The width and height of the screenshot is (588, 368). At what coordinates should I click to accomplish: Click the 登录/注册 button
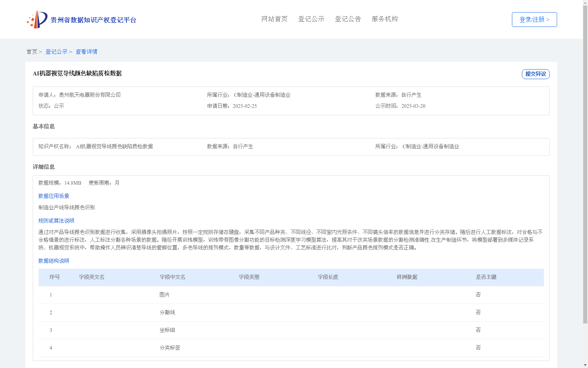(x=534, y=20)
